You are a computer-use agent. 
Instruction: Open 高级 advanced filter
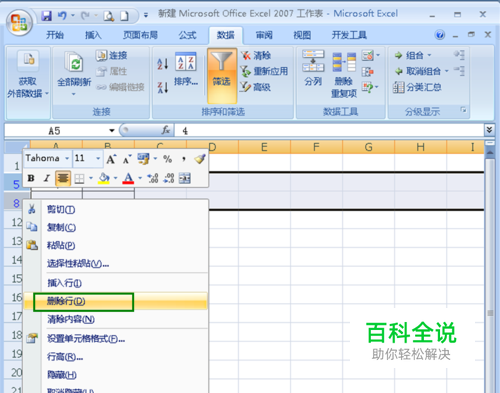(256, 87)
